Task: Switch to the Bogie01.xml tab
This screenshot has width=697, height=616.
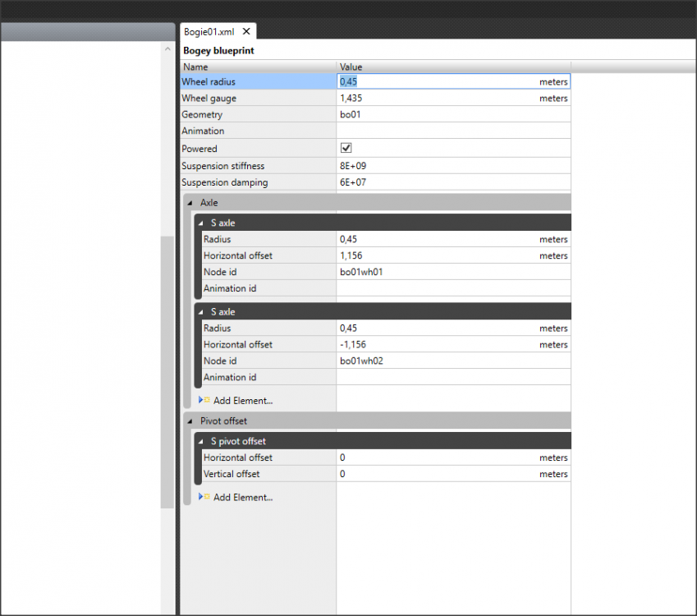Action: [x=209, y=31]
